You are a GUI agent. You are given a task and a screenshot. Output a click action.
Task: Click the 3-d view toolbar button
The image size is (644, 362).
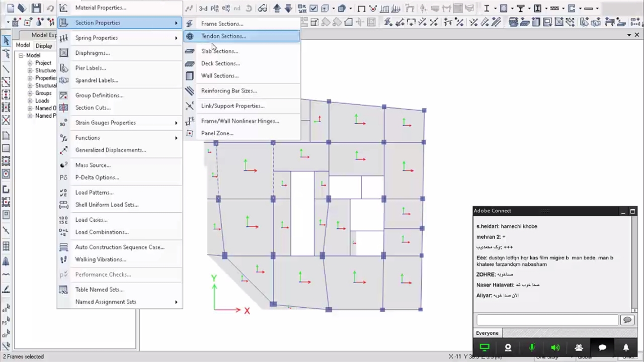tap(203, 8)
